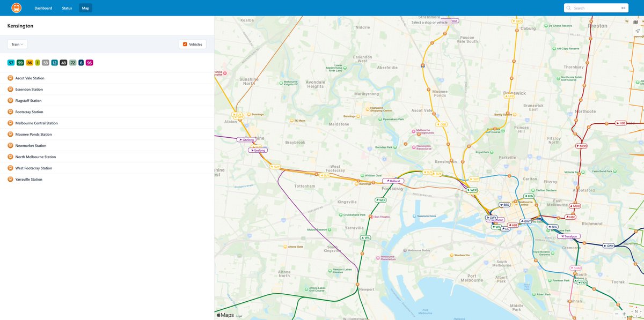Screen dimensions: 644x320
Task: Choose the magenta route 96 badge
Action: pos(90,63)
